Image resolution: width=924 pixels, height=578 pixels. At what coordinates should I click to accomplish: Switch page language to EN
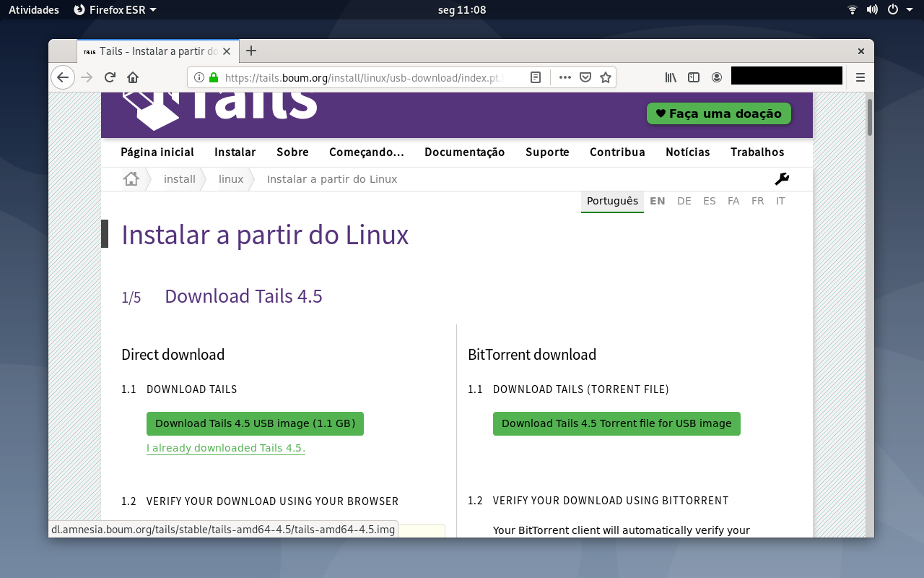pyautogui.click(x=658, y=201)
